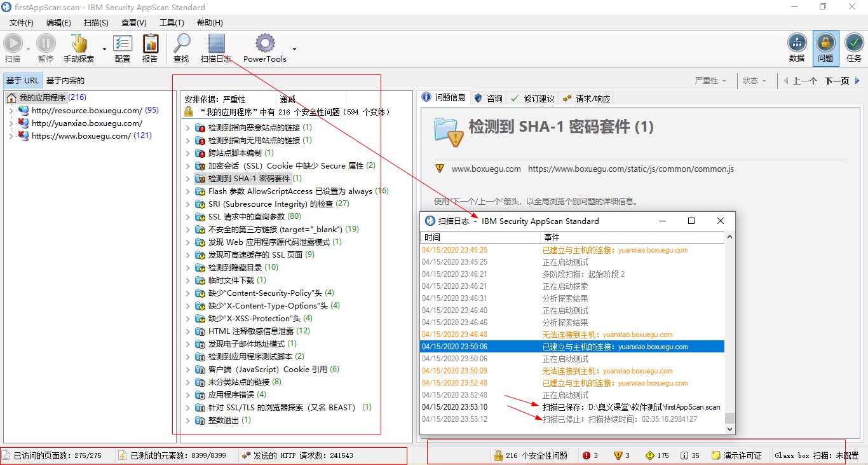Click the folder icon of 跨站点脚本编制
Viewport: 868px width, 465px height.
tap(200, 153)
